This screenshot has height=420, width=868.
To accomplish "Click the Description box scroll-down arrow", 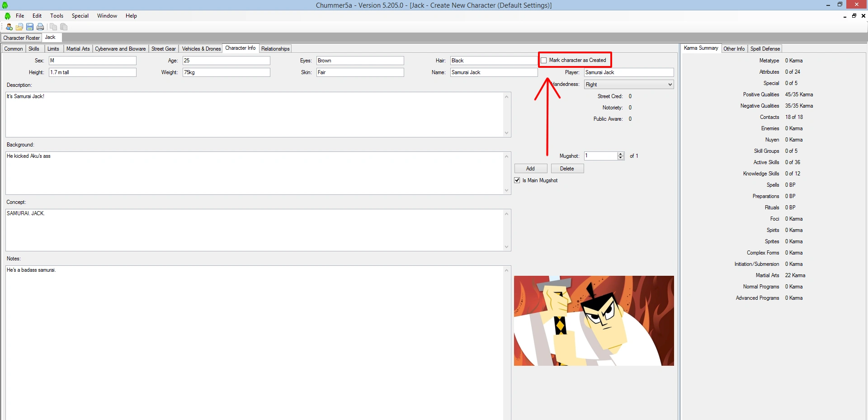I will (507, 133).
